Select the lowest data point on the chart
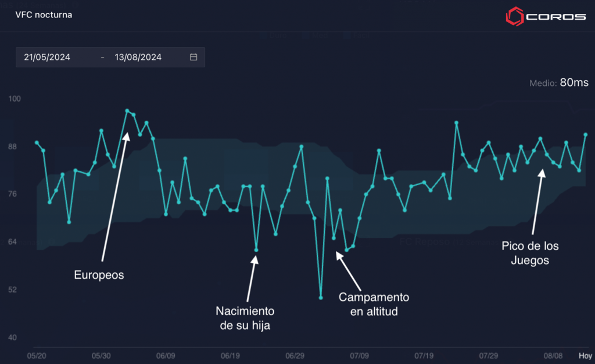The image size is (595, 364). 321,297
